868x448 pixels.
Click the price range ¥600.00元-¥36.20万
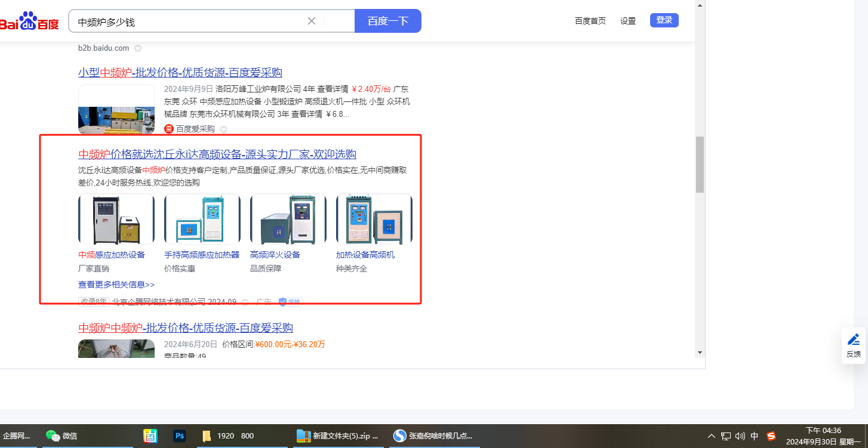click(290, 344)
